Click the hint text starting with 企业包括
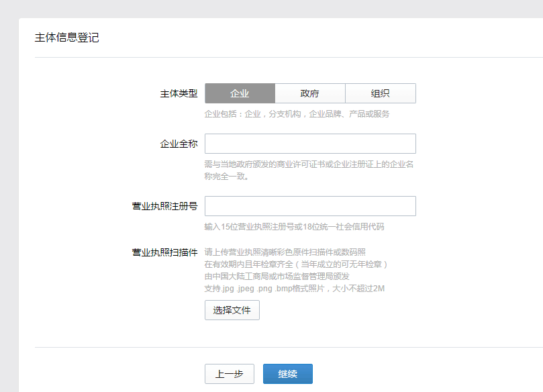Viewport: 543px width, 392px height. point(297,114)
